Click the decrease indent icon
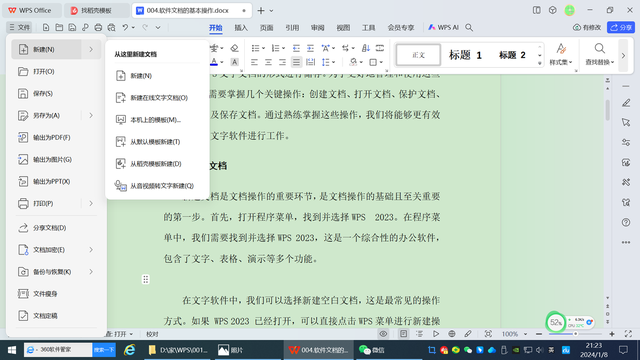This screenshot has height=360, width=640. click(x=296, y=48)
